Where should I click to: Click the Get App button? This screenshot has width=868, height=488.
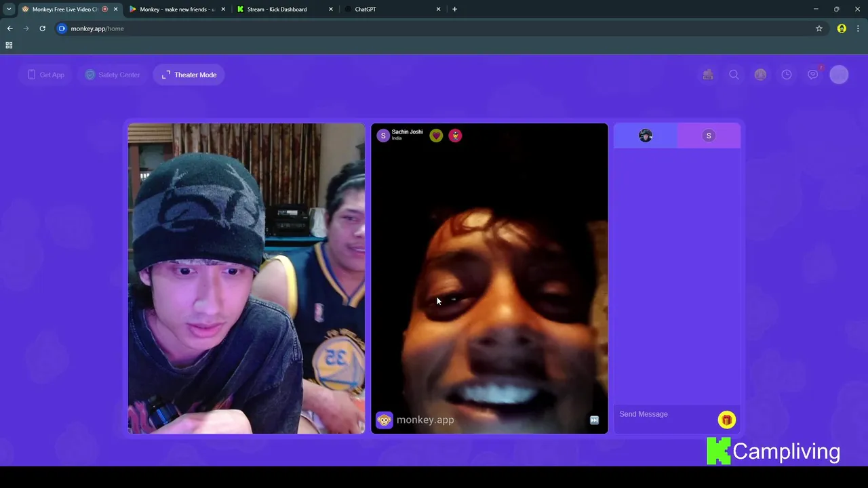(x=45, y=75)
